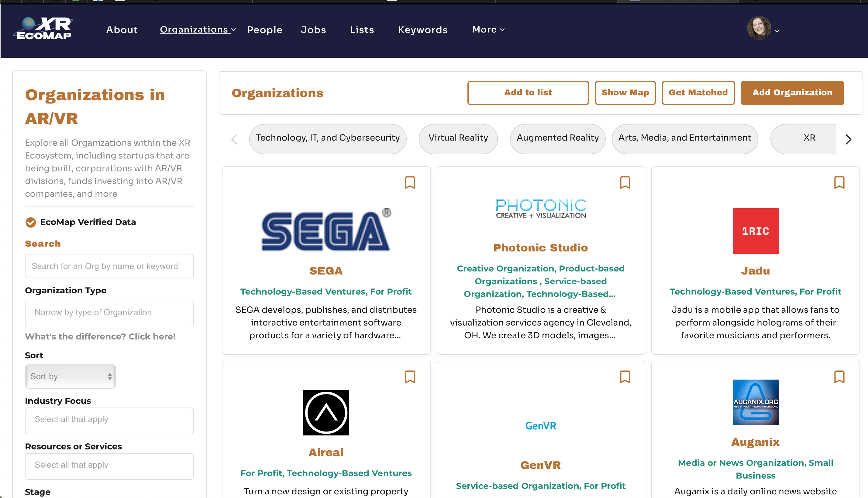Navigate to Jobs
Viewport: 868px width, 498px height.
coord(313,30)
